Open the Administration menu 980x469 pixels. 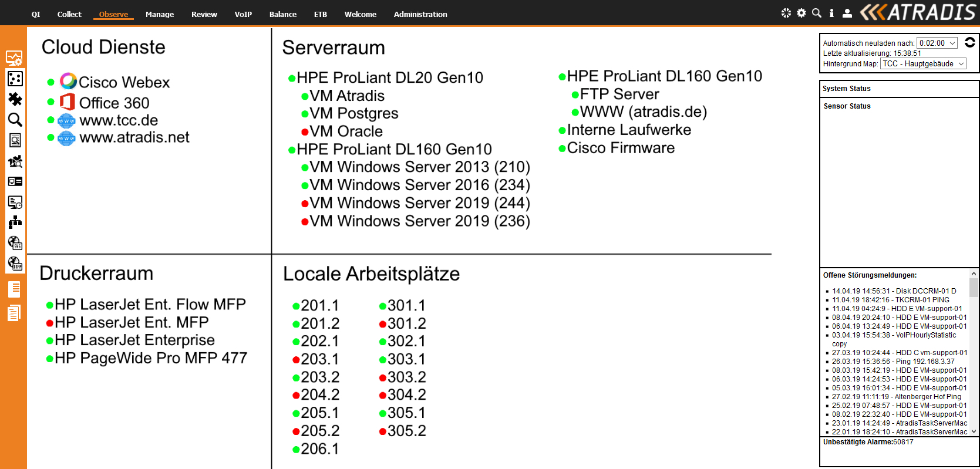[420, 14]
